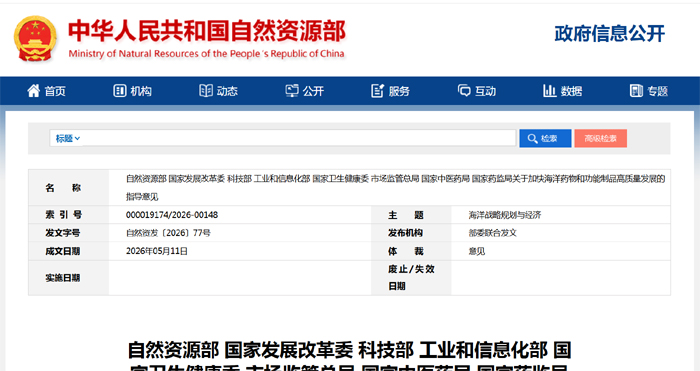
Task: Click the home icon beside 首页
Action: tap(33, 91)
